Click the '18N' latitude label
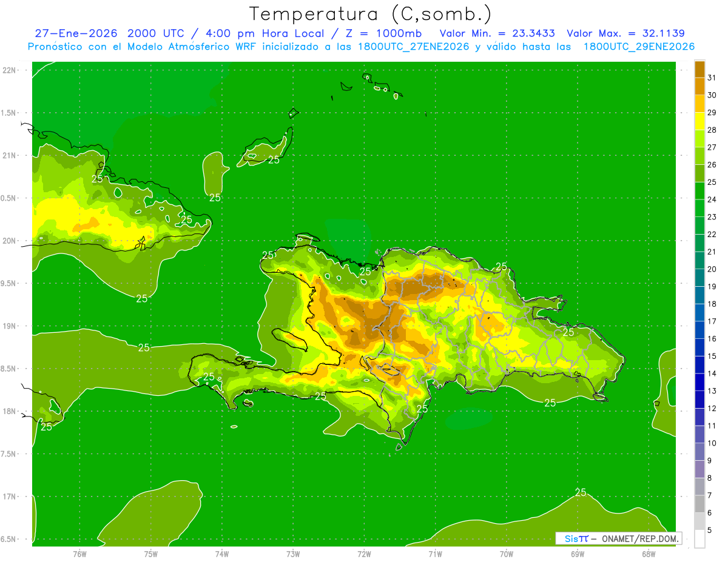The width and height of the screenshot is (728, 562). [10, 411]
